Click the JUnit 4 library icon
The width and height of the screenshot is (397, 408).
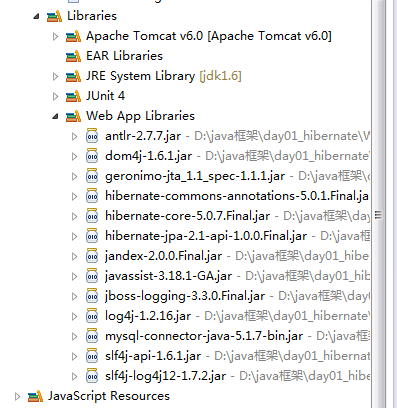coord(73,96)
